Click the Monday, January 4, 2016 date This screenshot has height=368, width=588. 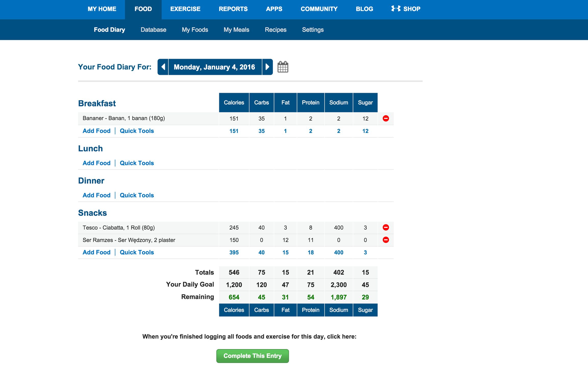coord(214,67)
